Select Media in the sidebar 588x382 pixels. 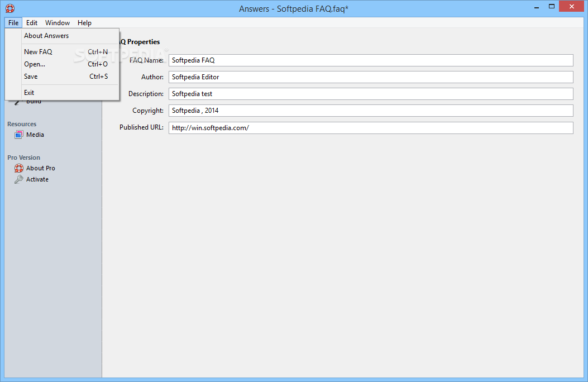[x=35, y=135]
